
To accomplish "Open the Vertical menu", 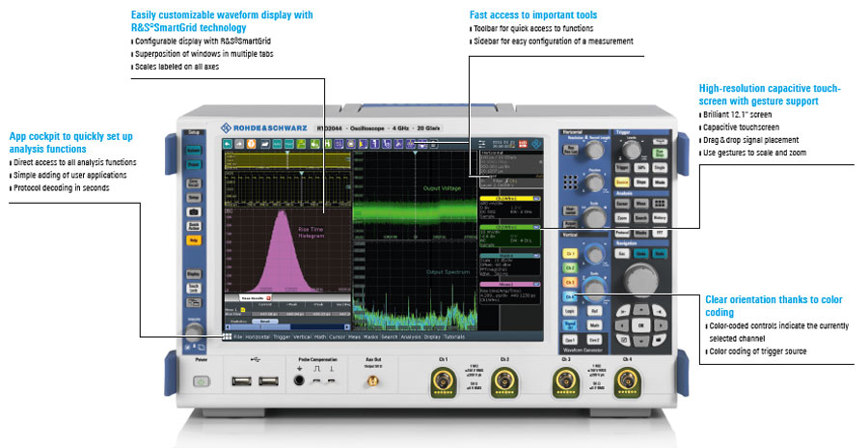I will point(302,337).
